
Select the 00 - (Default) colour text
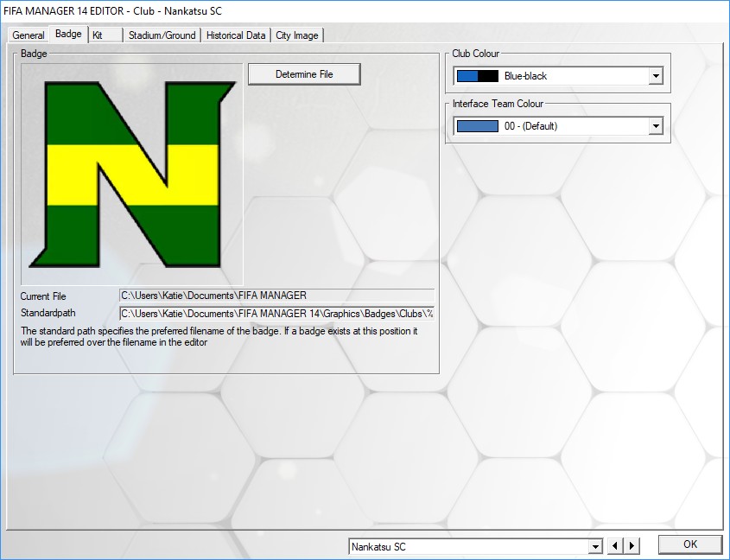coord(530,126)
